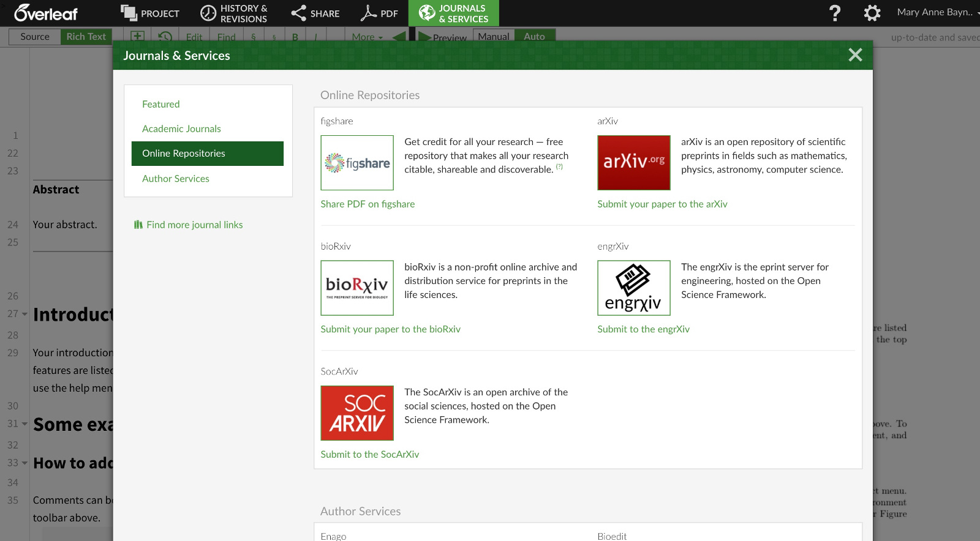Screen dimensions: 980x541
Task: Open the Share dialog
Action: [x=315, y=13]
